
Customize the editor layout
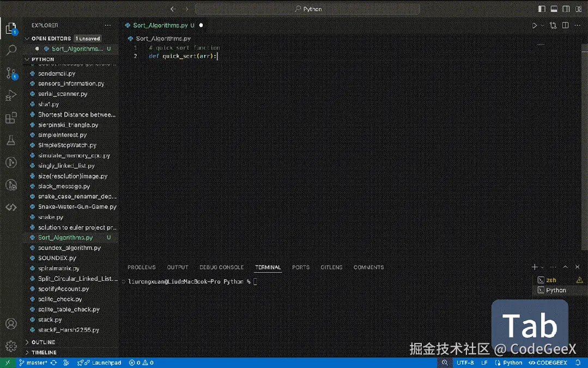click(579, 9)
